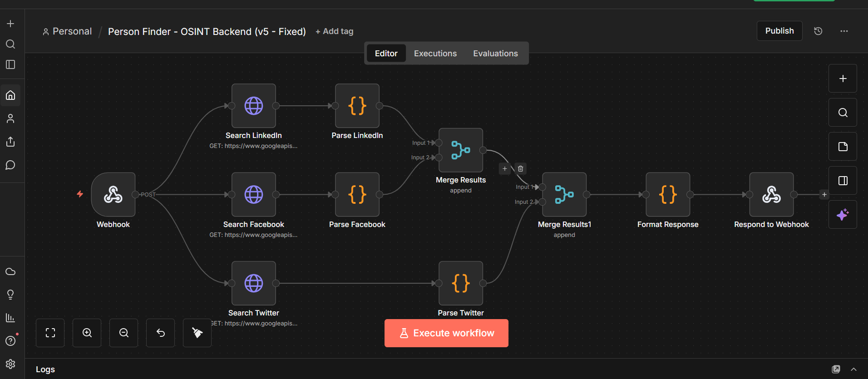Screen dimensions: 868x379
Task: Click Merge Results1 Input 2 connector
Action: 542,202
